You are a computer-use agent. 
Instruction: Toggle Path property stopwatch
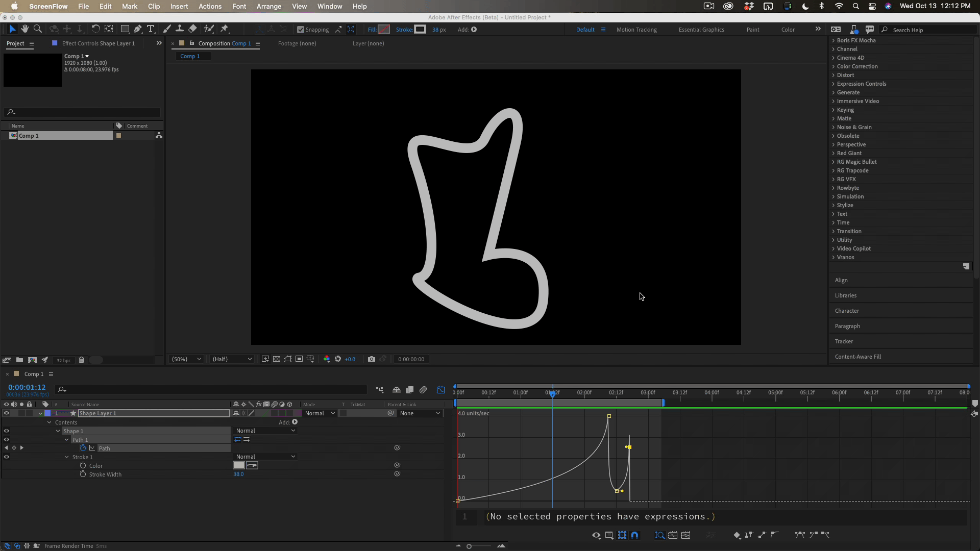pos(83,448)
